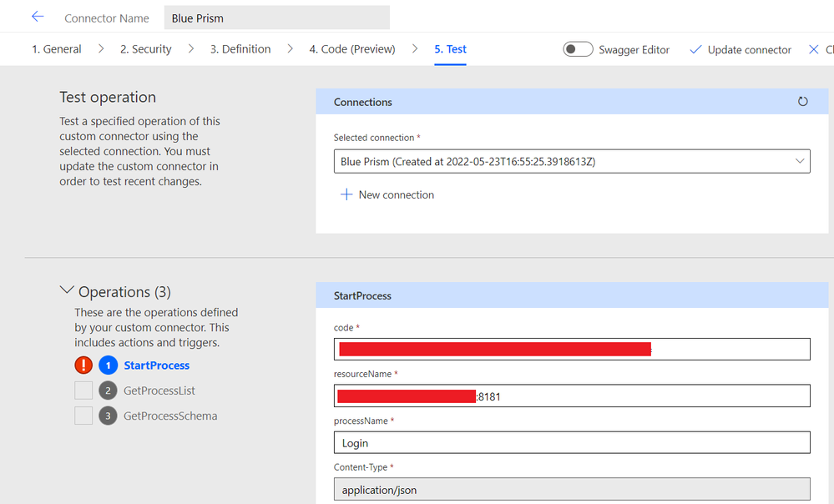Select the StartProcess operation
The height and width of the screenshot is (504, 834).
[x=156, y=365]
